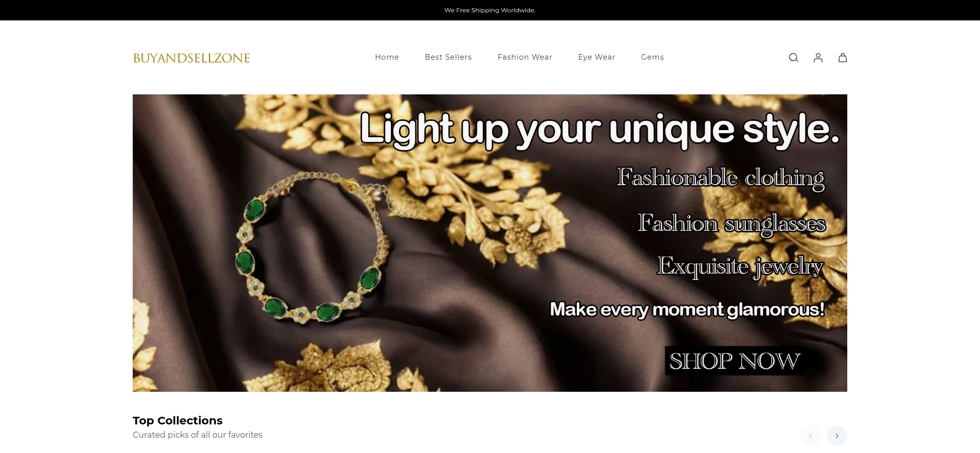Open the search magnifier icon
This screenshot has height=453, width=980.
[793, 58]
